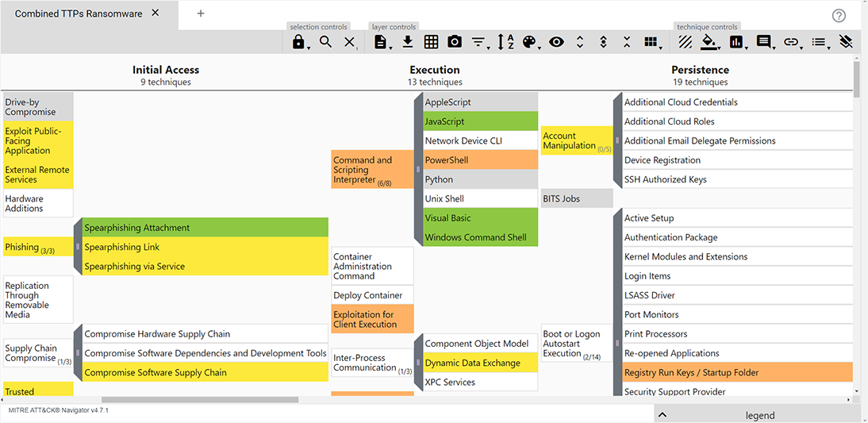Open the color setup palette

pyautogui.click(x=529, y=42)
